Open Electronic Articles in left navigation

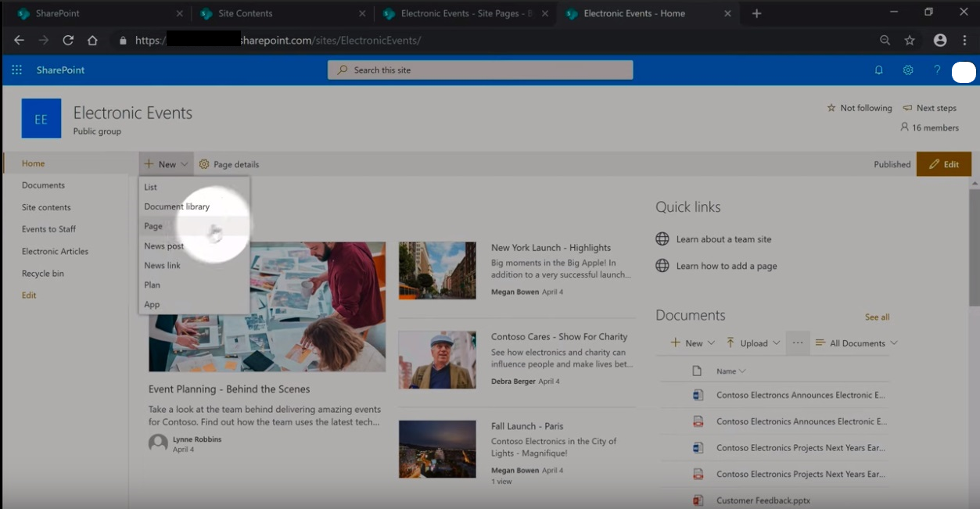coord(55,251)
